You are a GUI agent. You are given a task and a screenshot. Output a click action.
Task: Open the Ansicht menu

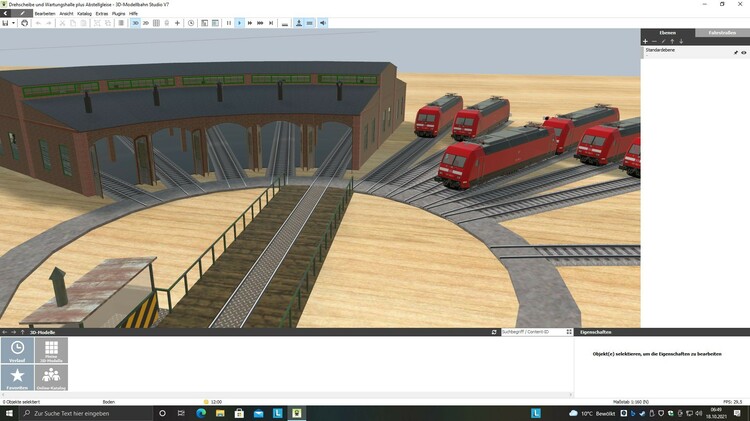point(66,13)
